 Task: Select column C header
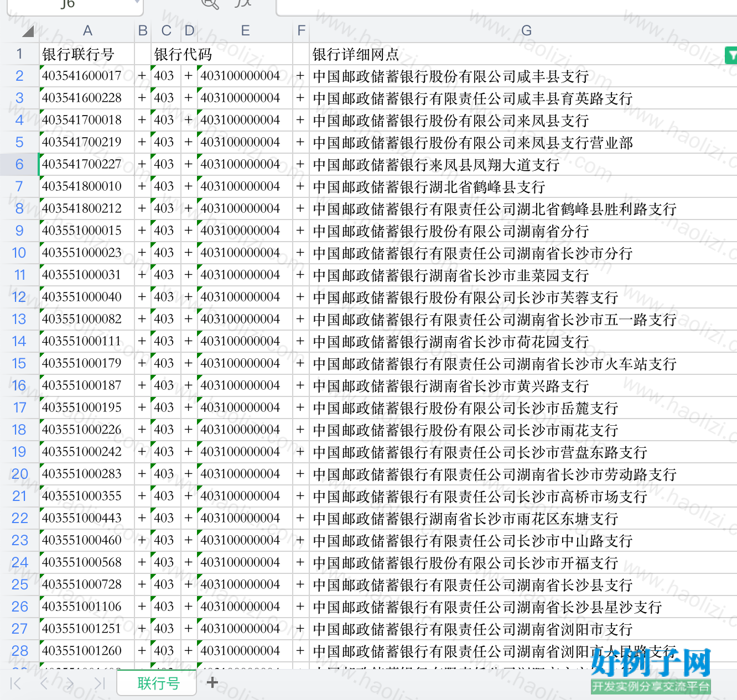166,31
